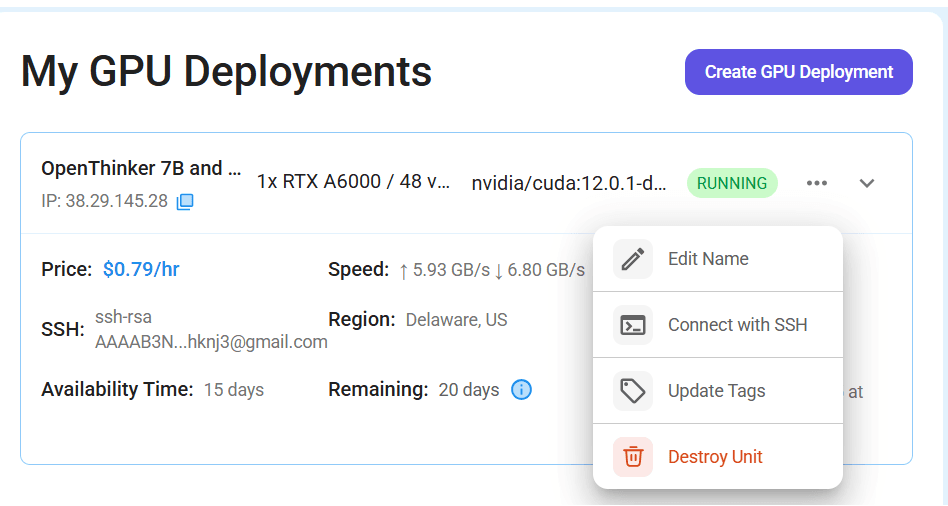Click the 15 days availability value

233,390
